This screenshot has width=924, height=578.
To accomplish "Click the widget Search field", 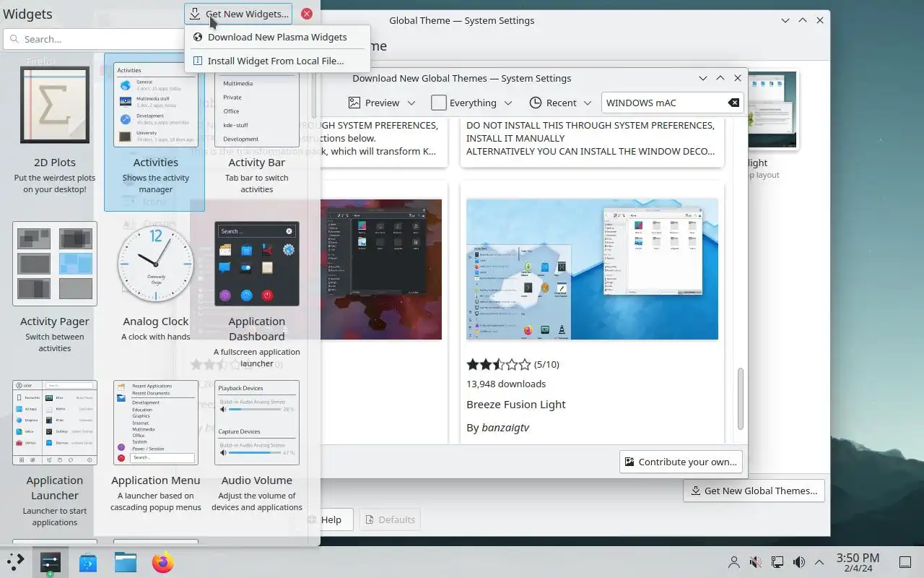I will point(94,39).
